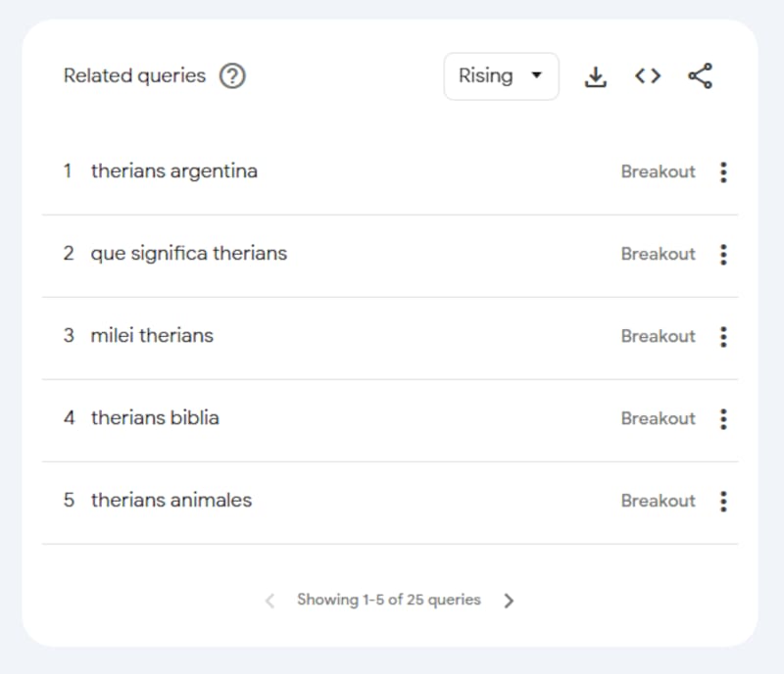The height and width of the screenshot is (674, 784).
Task: Open the therians argentina query
Action: click(x=174, y=171)
